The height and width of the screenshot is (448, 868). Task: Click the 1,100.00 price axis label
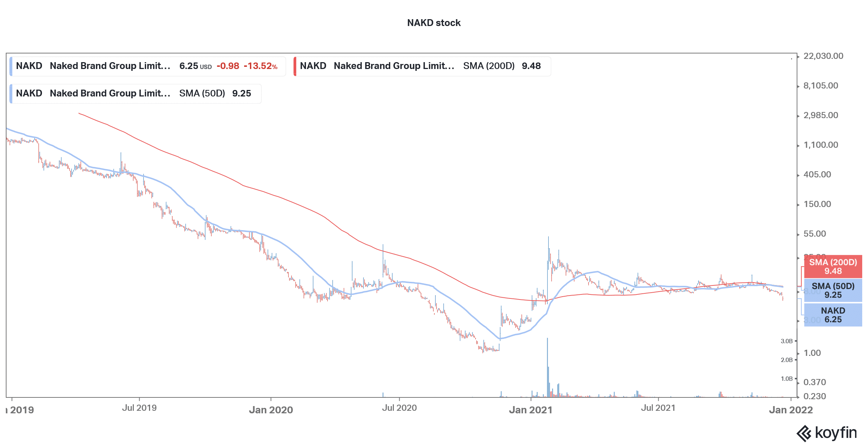[821, 145]
